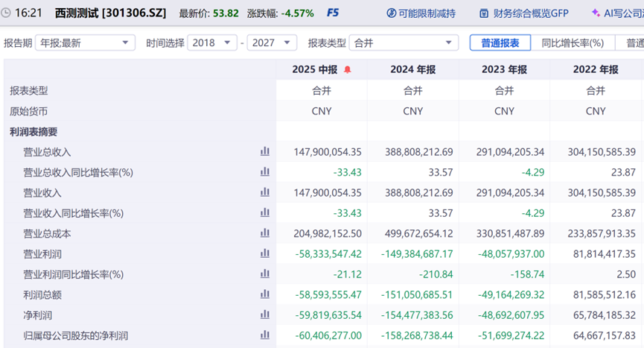This screenshot has width=644, height=348.
Task: Click the chart icon for 营业收入同比增长率(%)
Action: click(x=265, y=213)
